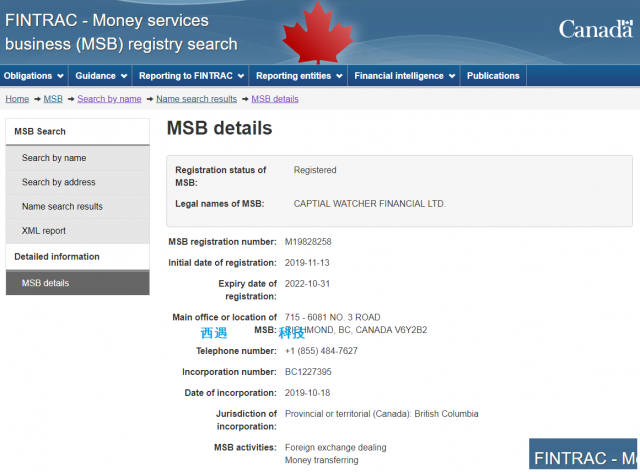
Task: Select Search by name in sidebar
Action: click(54, 158)
